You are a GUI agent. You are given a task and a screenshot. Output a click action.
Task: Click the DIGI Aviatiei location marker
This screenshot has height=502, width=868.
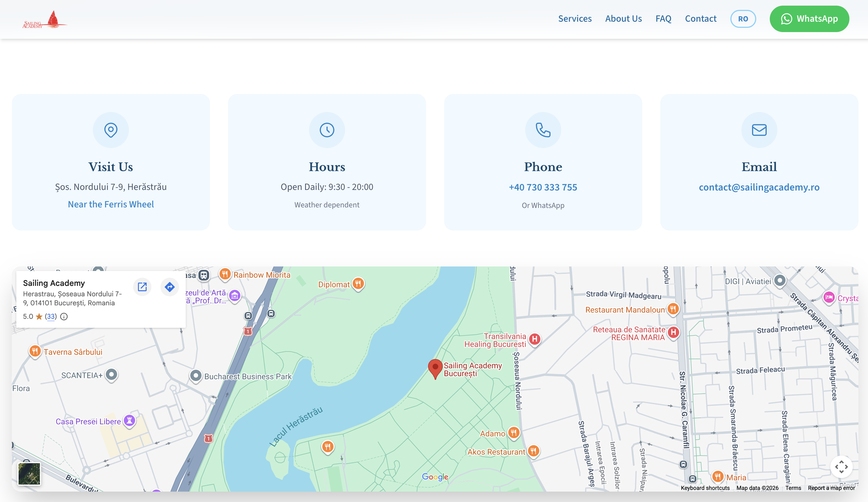pos(780,281)
